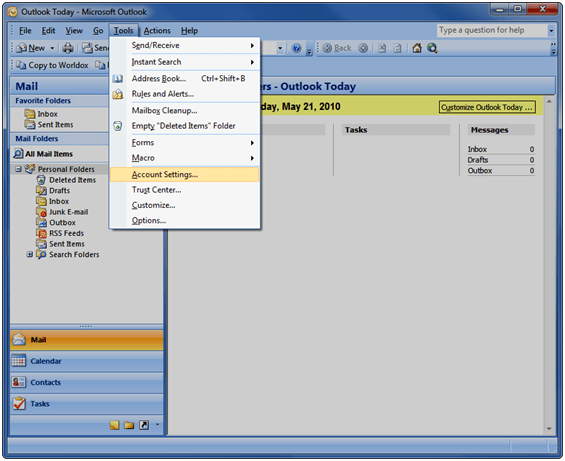Image resolution: width=565 pixels, height=461 pixels.
Task: Click the Outlook Today scrollbar down arrow
Action: [549, 429]
